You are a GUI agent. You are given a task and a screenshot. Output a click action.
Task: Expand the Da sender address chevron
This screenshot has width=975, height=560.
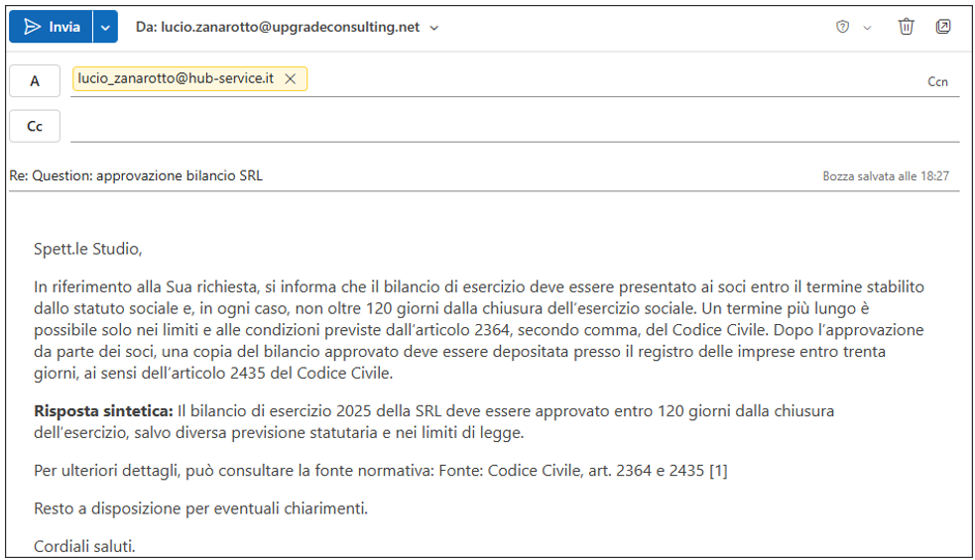point(434,28)
